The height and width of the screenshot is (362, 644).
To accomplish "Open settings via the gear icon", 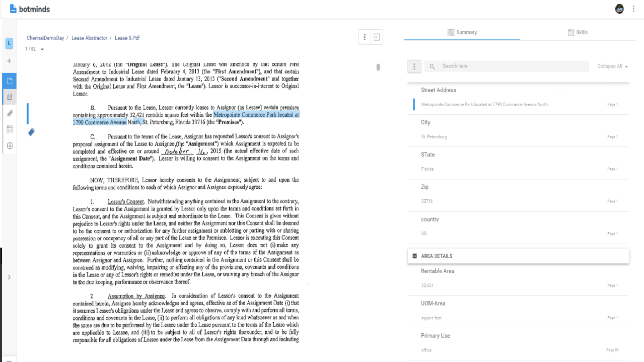I will coord(10,146).
